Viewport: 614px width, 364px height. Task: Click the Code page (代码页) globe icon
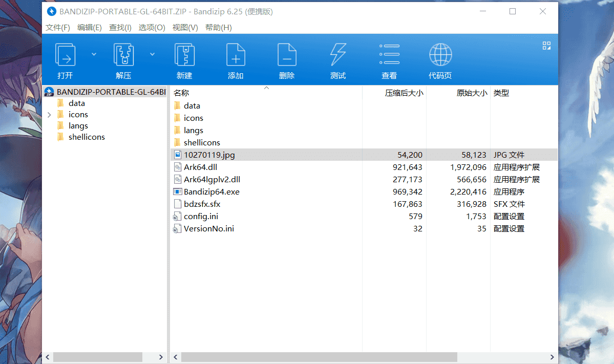[440, 55]
